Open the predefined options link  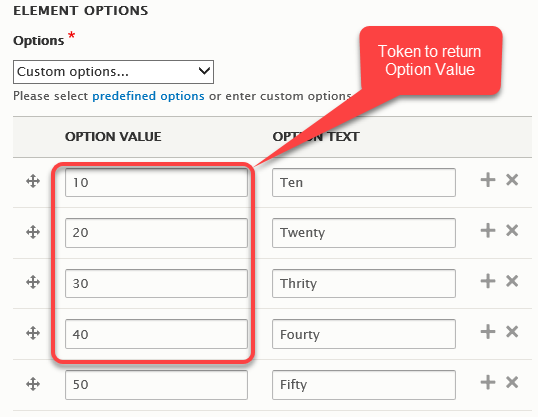click(x=148, y=96)
